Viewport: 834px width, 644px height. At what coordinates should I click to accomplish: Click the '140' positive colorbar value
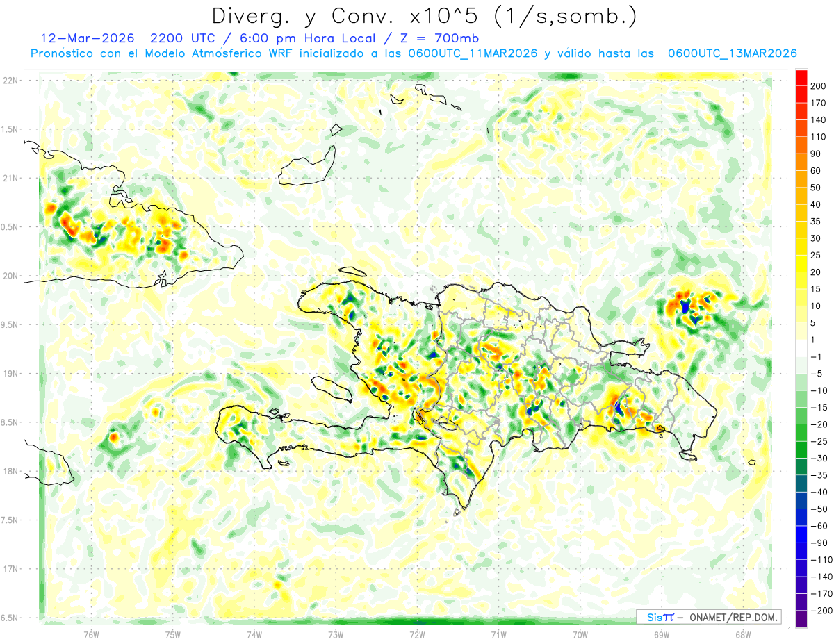(x=819, y=120)
